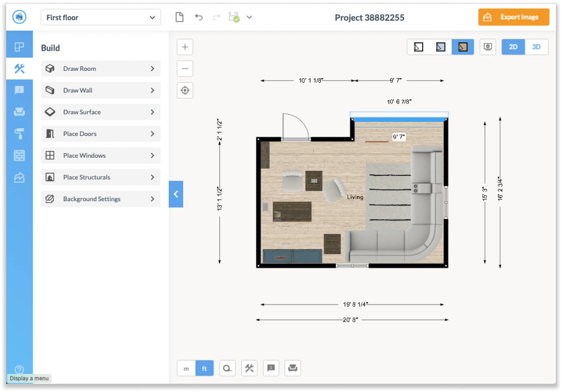Open the annotation comment icon at bottom toolbar
This screenshot has height=392, width=562.
click(x=271, y=368)
